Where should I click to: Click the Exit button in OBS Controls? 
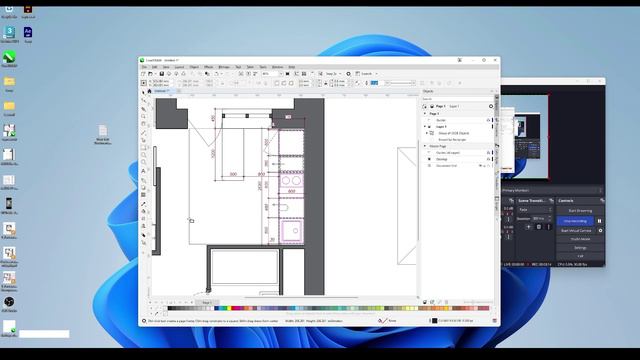[580, 256]
